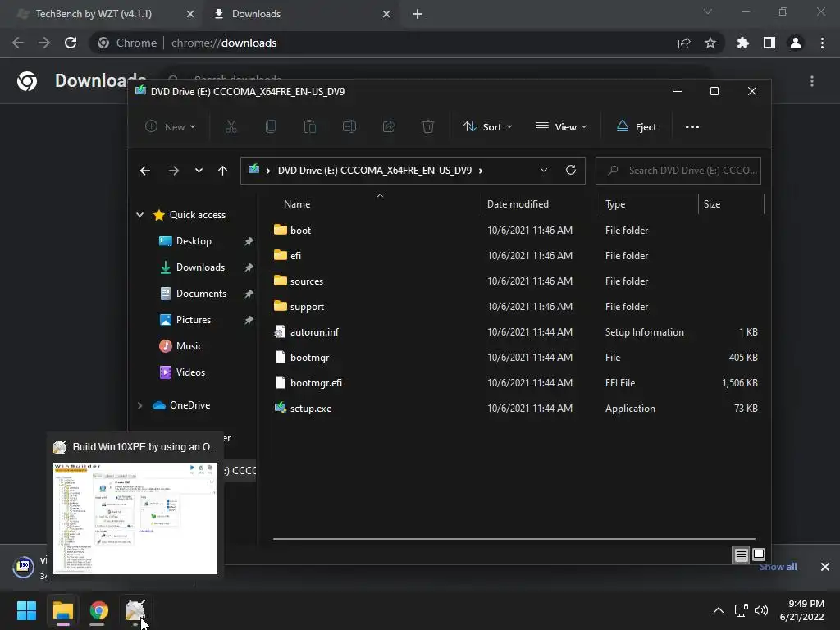This screenshot has width=840, height=630.
Task: Open Chrome profile avatar menu
Action: [x=796, y=43]
